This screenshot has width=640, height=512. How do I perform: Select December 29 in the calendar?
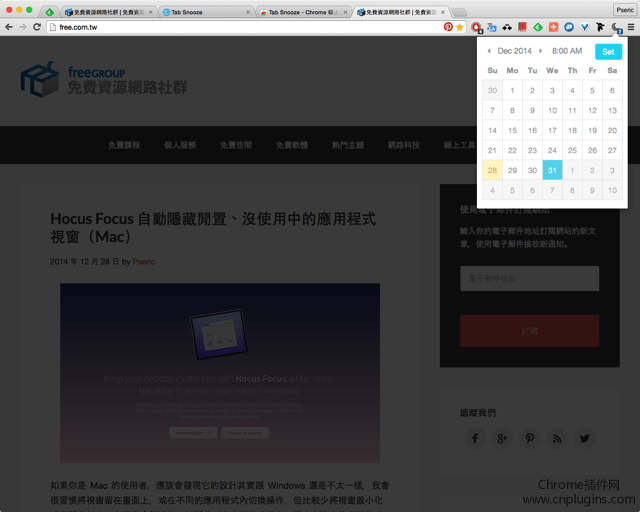coord(512,170)
